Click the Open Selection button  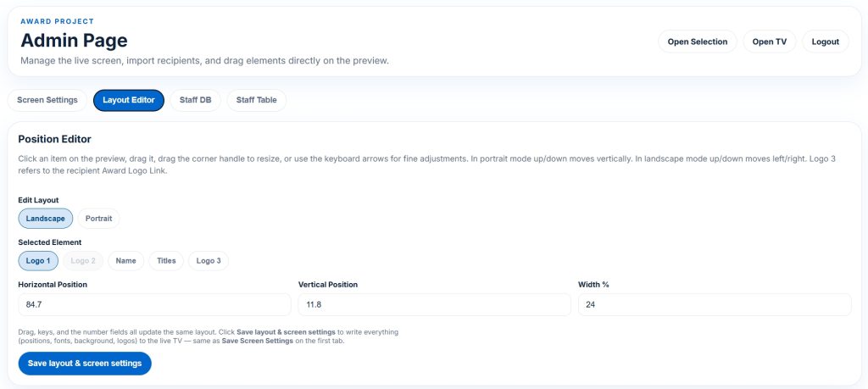click(697, 42)
